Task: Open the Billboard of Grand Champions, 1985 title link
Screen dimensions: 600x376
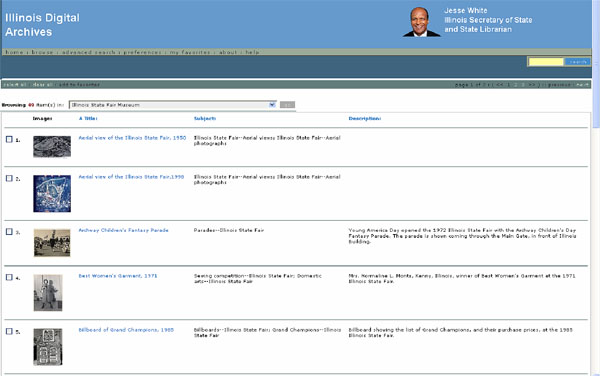Action: coord(126,329)
